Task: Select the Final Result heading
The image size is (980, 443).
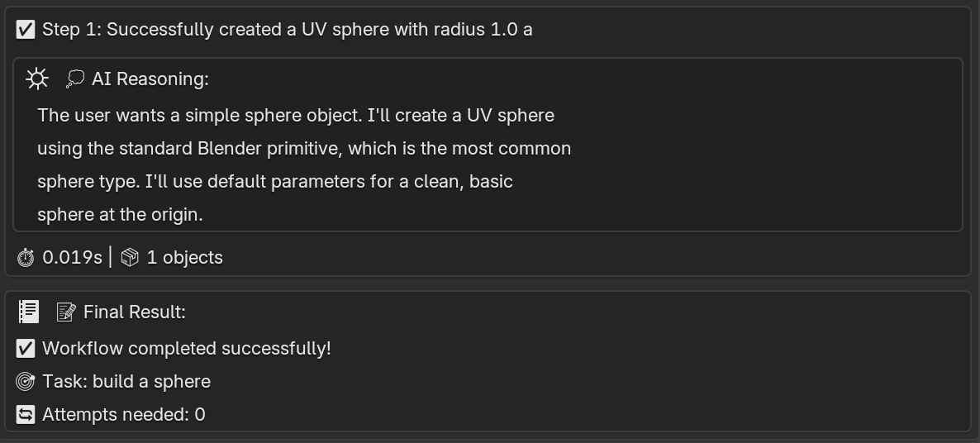Action: 135,312
